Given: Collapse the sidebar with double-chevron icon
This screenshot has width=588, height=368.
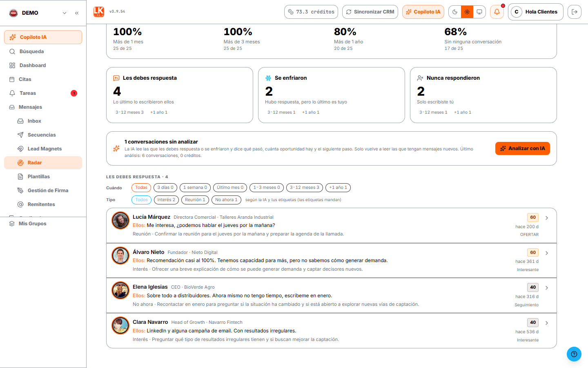Looking at the screenshot, I should tap(77, 13).
